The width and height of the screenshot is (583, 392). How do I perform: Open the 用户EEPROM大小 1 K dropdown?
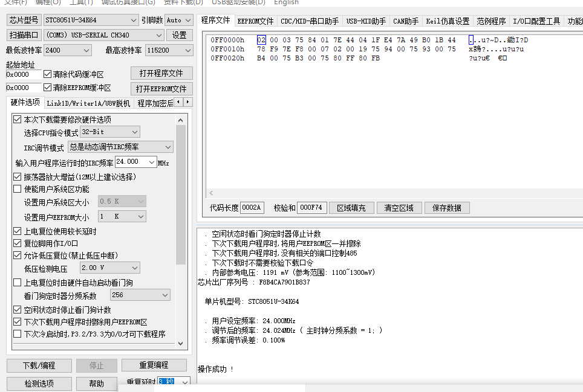tap(122, 216)
